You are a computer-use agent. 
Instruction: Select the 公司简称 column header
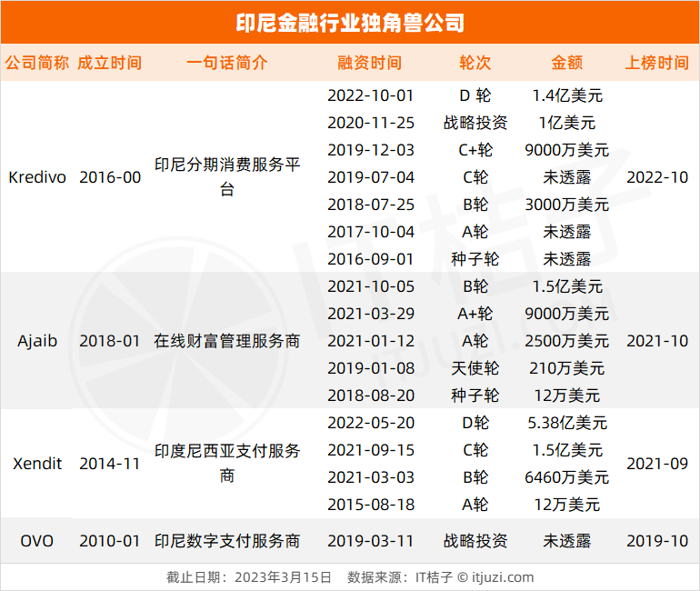tap(37, 63)
